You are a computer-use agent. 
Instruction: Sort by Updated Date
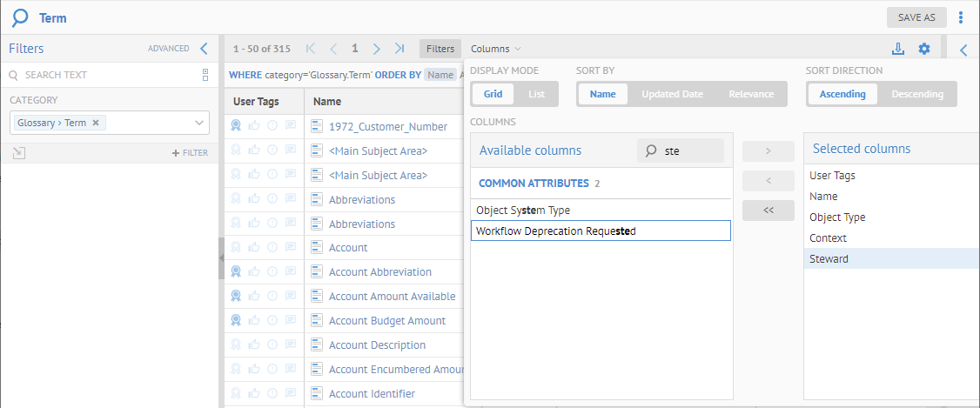click(672, 94)
